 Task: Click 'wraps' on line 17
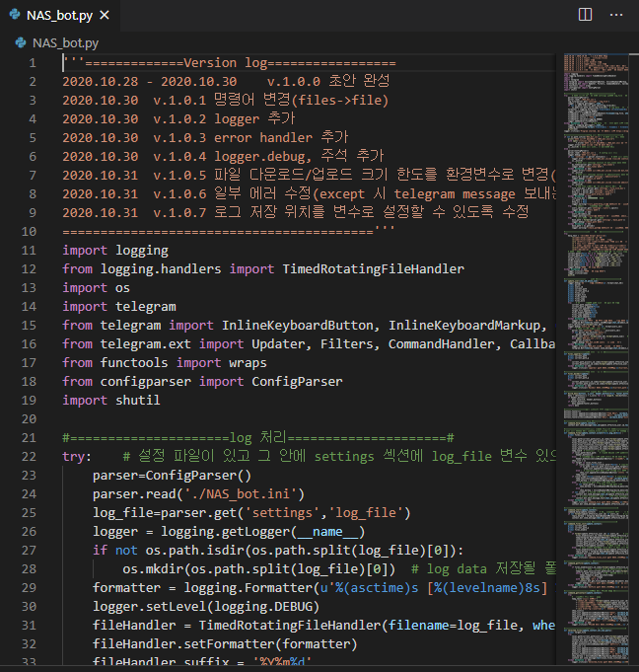(x=248, y=363)
